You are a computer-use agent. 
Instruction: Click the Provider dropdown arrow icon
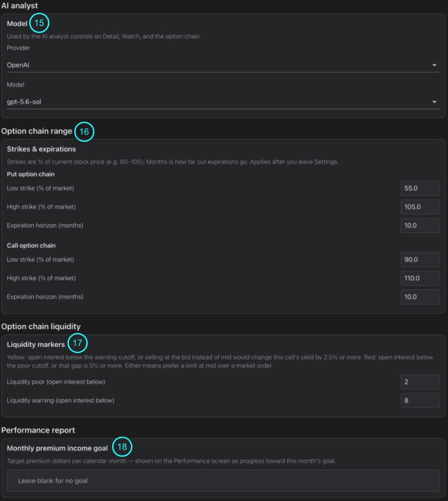pos(434,65)
